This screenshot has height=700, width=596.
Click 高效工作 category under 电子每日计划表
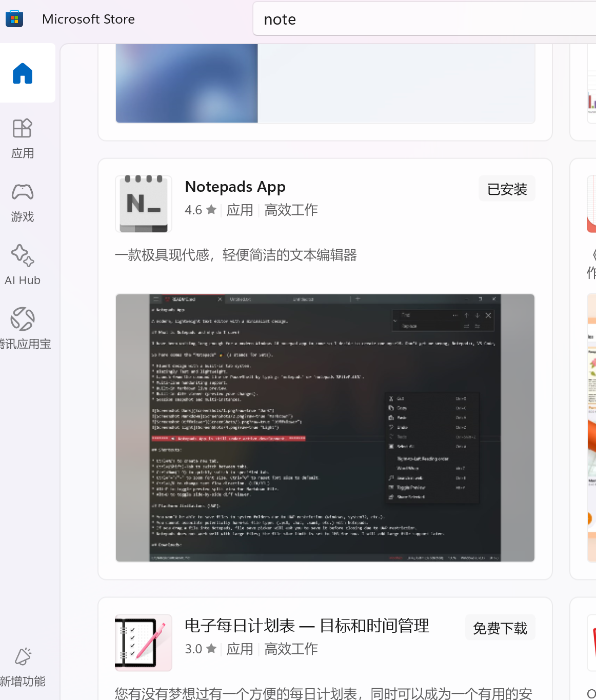291,649
